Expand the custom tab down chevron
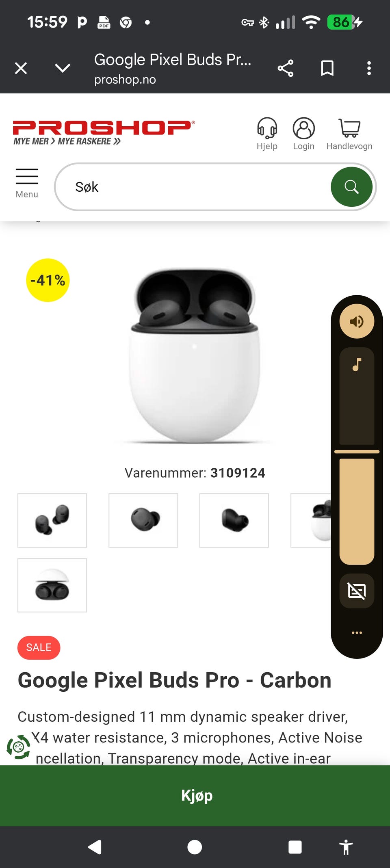 pyautogui.click(x=63, y=68)
